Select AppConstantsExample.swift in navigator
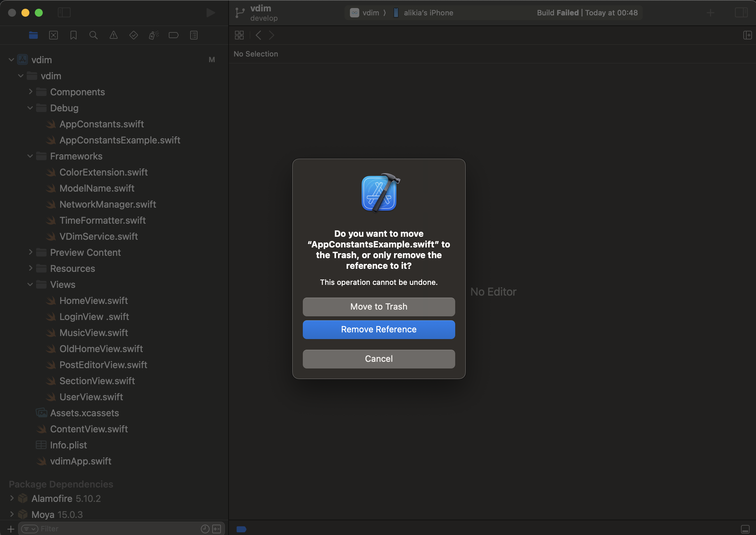Screen dimensions: 756x535 tap(120, 139)
